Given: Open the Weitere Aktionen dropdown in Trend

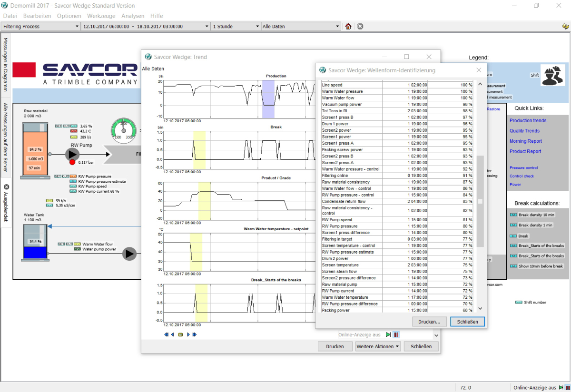Looking at the screenshot, I should (378, 346).
